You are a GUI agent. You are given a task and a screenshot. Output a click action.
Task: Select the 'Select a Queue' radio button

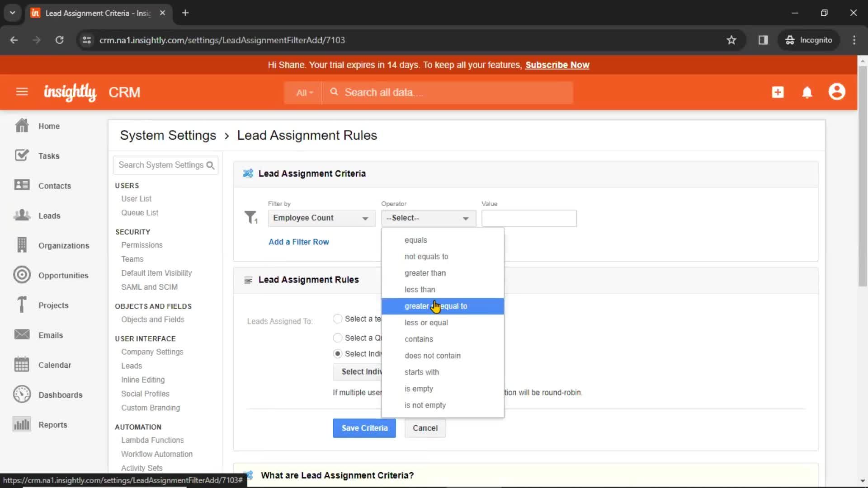point(337,338)
